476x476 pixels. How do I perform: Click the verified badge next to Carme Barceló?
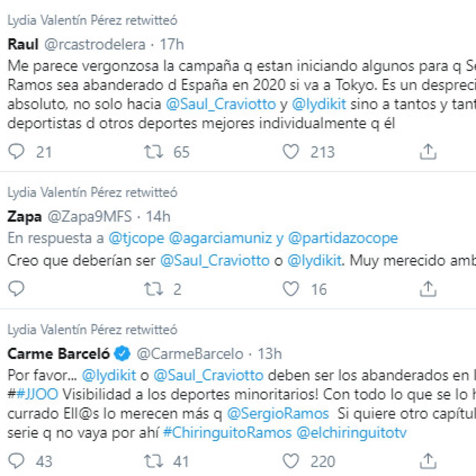122,353
